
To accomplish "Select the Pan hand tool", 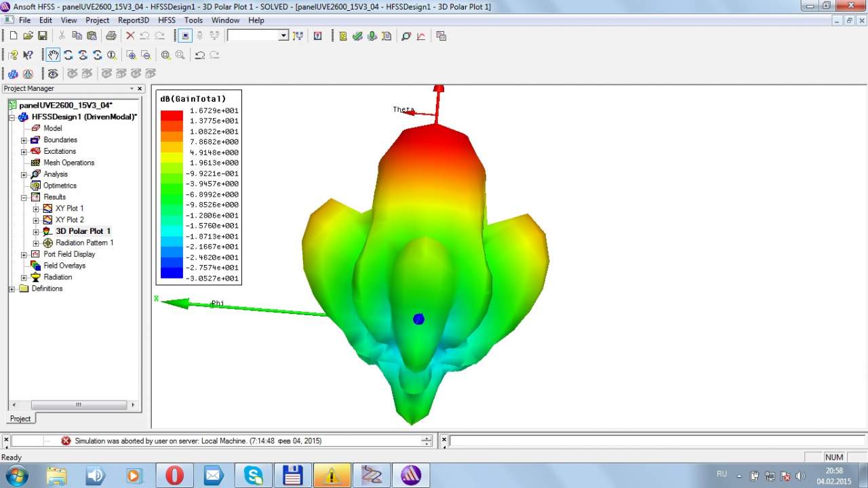I will [53, 55].
